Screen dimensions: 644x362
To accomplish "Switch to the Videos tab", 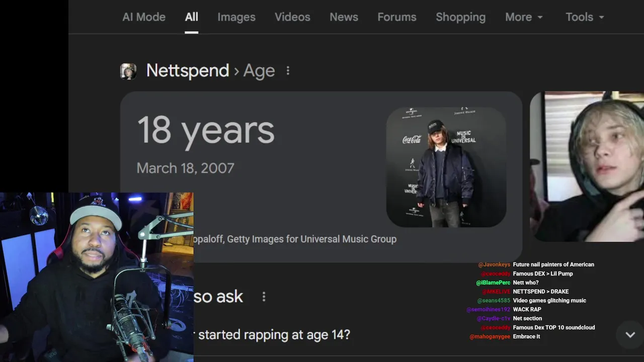I will (292, 17).
